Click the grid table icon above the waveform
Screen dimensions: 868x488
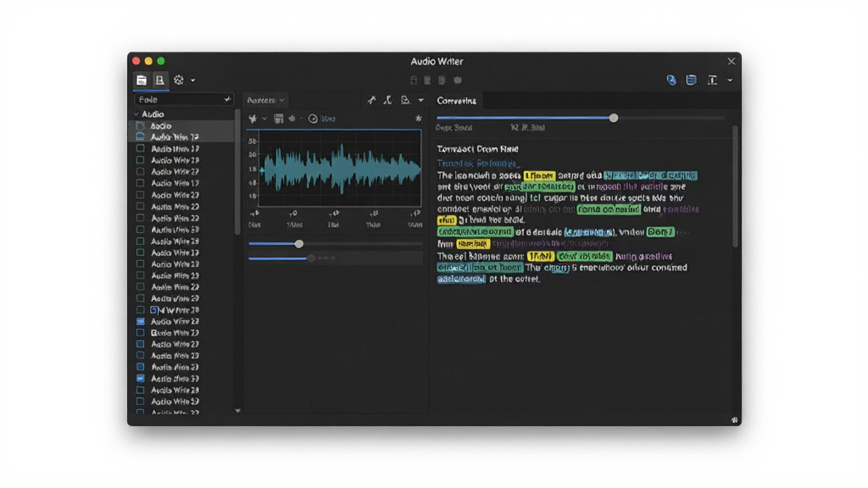coord(278,119)
